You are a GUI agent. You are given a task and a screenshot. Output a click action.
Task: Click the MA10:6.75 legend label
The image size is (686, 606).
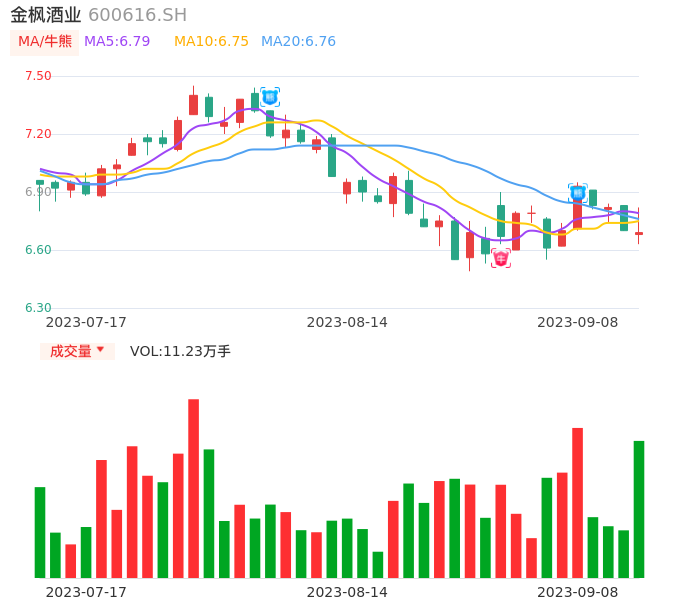click(x=211, y=42)
